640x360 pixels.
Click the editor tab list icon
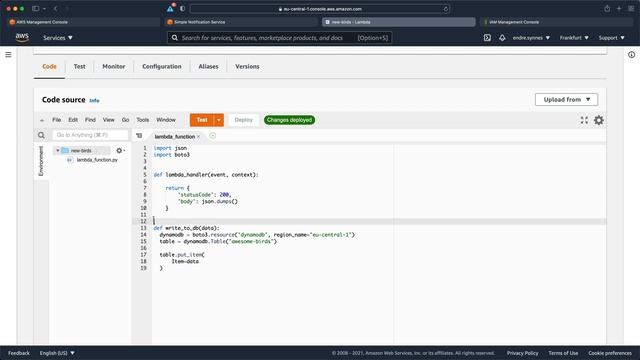139,136
